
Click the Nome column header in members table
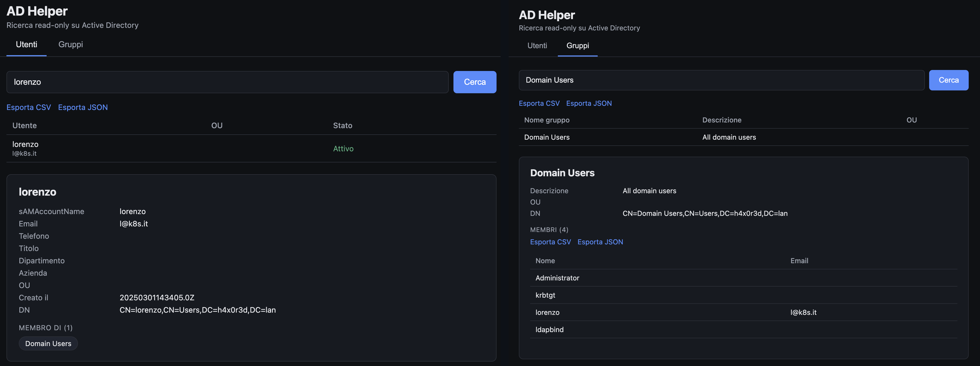tap(545, 261)
